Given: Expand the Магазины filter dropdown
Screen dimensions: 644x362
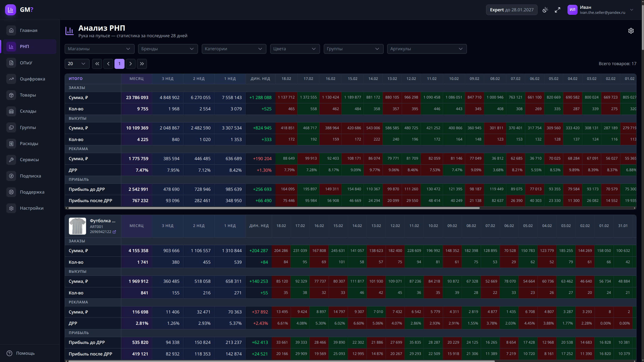Looking at the screenshot, I should pos(99,49).
